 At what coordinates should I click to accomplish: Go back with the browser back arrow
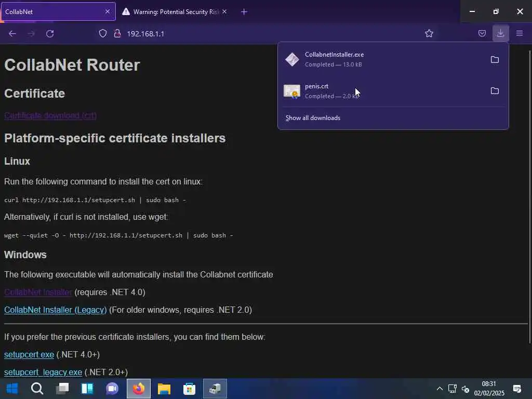[12, 34]
